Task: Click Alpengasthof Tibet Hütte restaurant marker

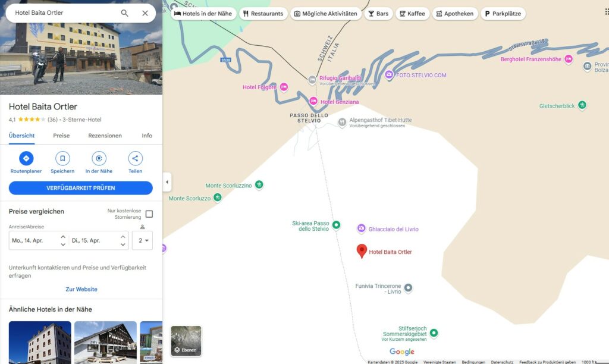Action: (342, 122)
